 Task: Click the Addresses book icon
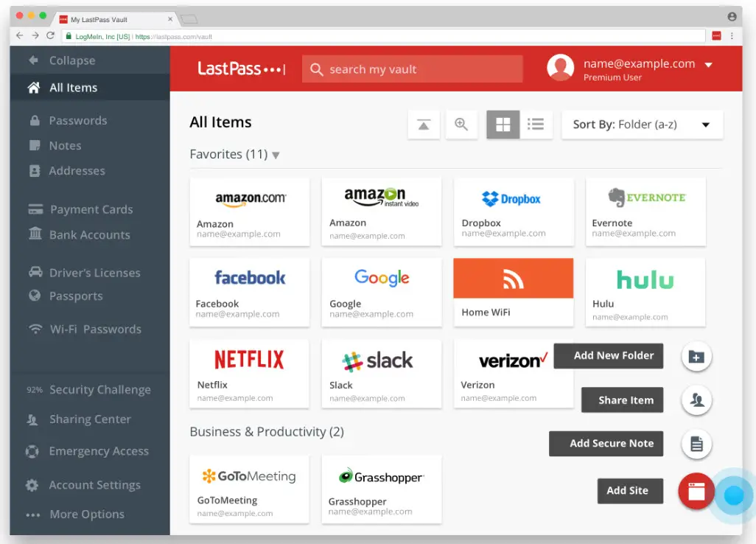tap(35, 171)
